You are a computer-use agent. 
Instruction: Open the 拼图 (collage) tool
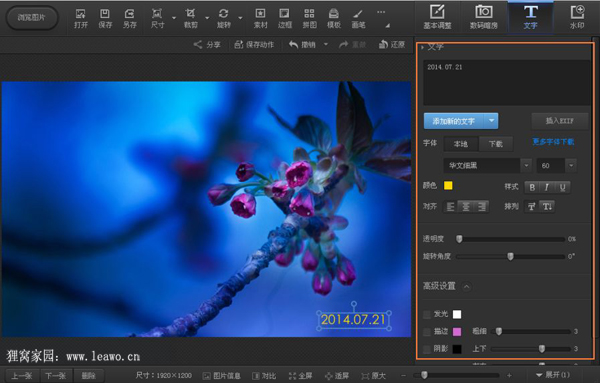click(309, 19)
